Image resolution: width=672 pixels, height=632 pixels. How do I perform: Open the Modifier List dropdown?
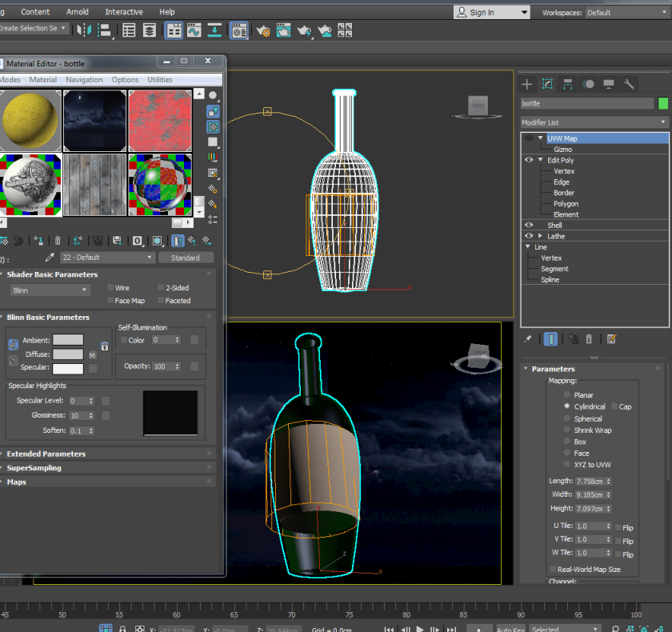click(x=594, y=122)
